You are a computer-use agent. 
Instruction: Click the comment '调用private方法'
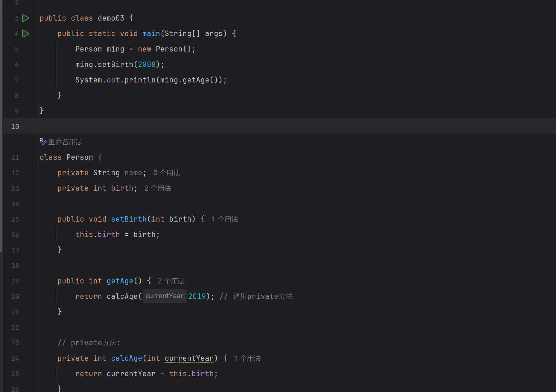pos(263,296)
